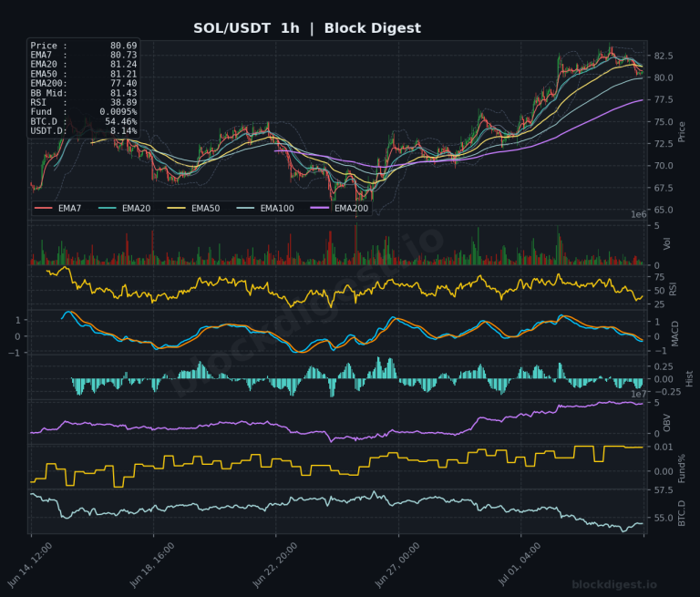The image size is (700, 597).
Task: Click the 65.0 price axis tick
Action: [664, 210]
